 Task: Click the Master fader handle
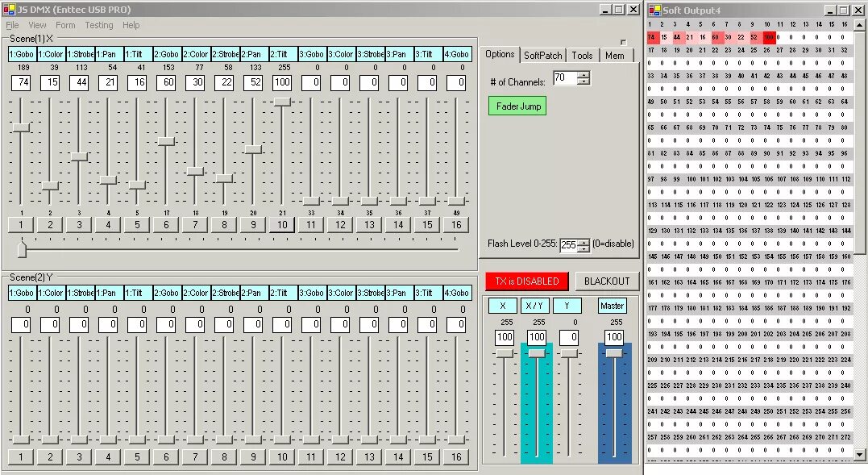(x=614, y=353)
